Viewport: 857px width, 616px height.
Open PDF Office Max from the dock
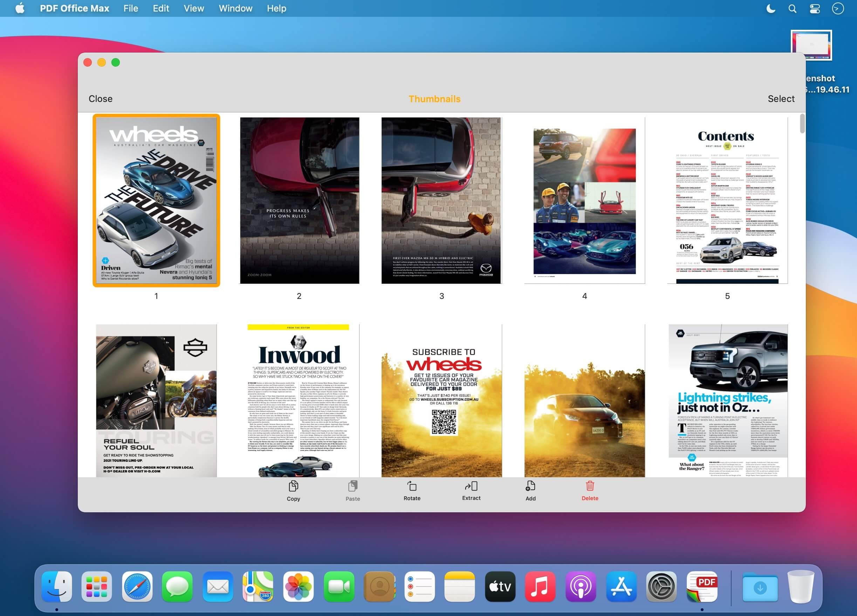[702, 587]
